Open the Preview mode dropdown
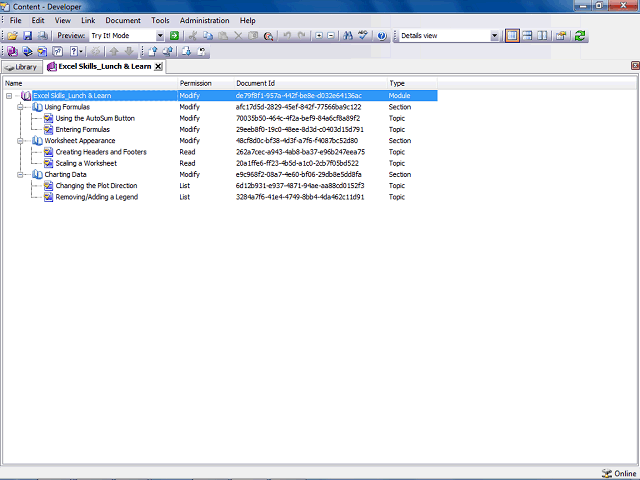The image size is (640, 480). (x=160, y=36)
